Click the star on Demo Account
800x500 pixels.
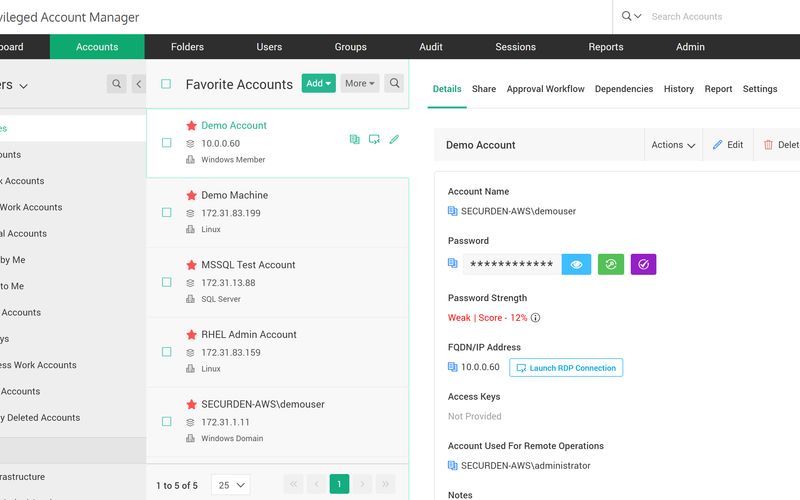[191, 126]
